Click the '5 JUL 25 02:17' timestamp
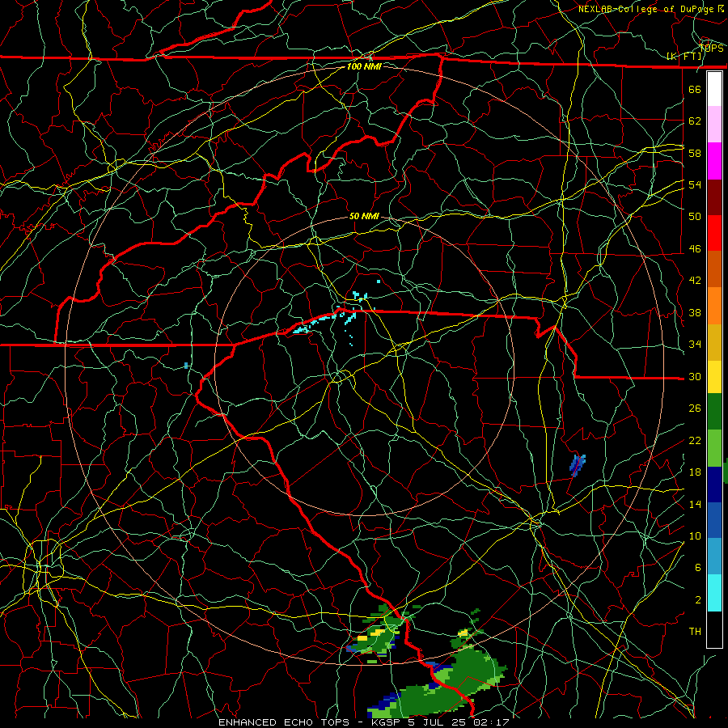 459,722
